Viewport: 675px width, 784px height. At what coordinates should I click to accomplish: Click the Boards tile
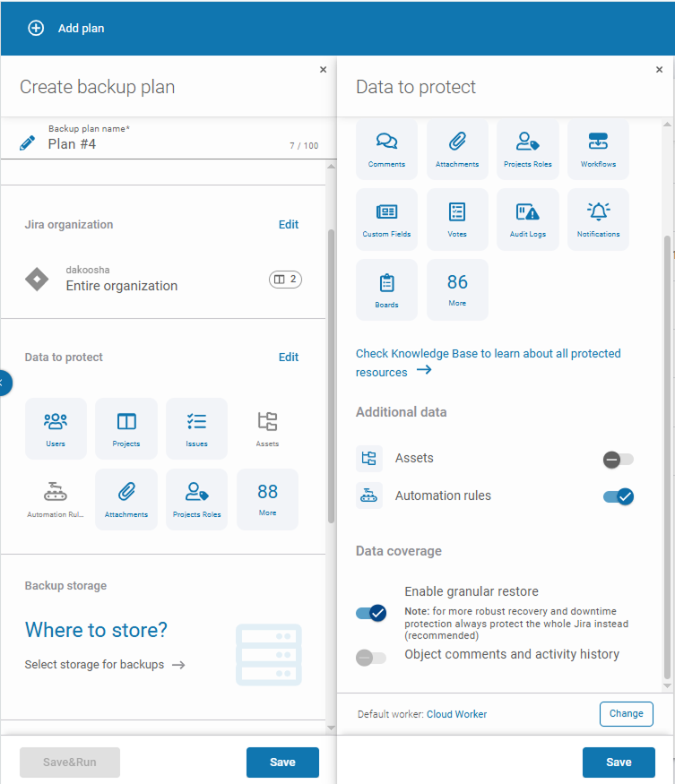coord(386,290)
